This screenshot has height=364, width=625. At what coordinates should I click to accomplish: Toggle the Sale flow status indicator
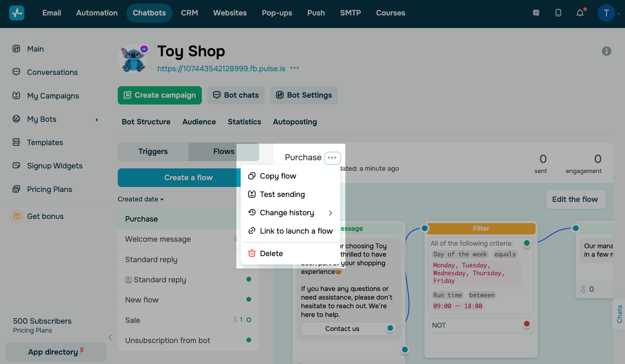pos(249,319)
